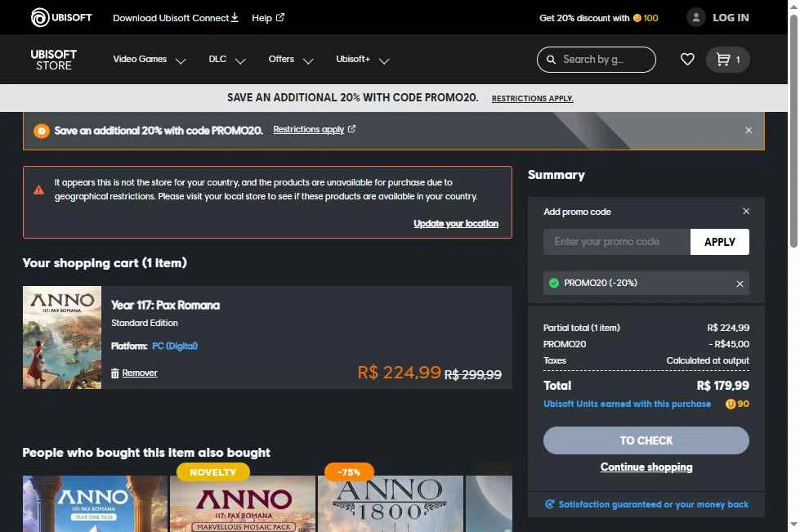Click LOG IN
800x532 pixels.
coord(731,17)
